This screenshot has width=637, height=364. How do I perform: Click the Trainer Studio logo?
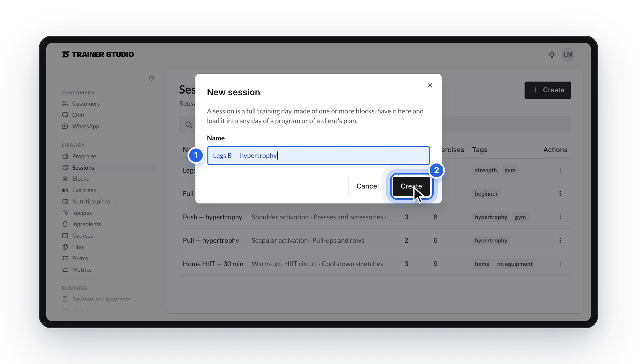(98, 54)
